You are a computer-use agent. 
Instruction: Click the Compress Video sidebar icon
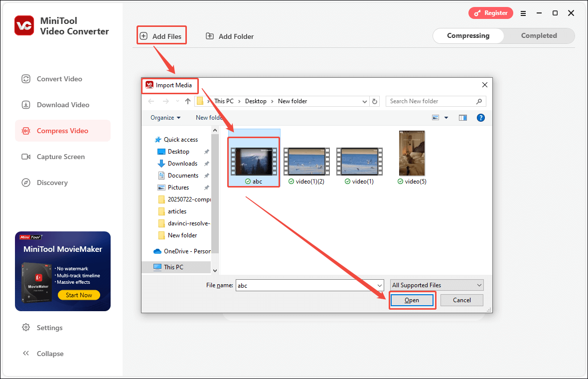pos(26,131)
